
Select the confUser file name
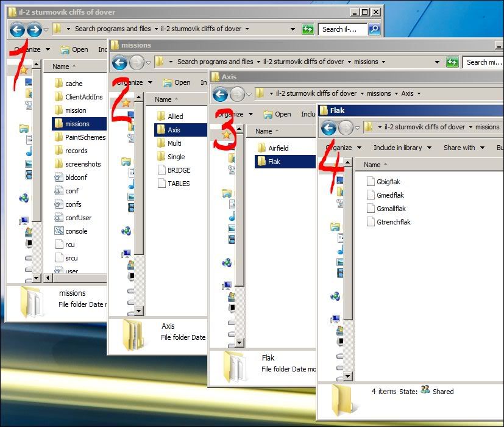(x=79, y=218)
